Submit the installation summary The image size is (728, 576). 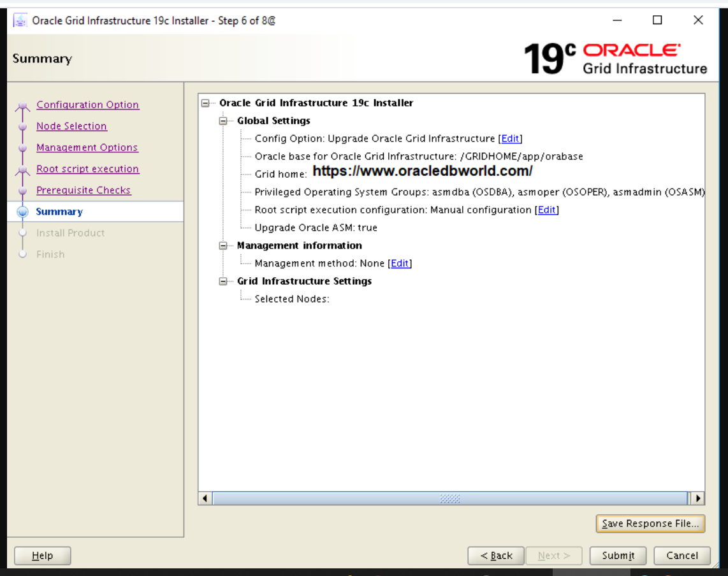(x=618, y=556)
